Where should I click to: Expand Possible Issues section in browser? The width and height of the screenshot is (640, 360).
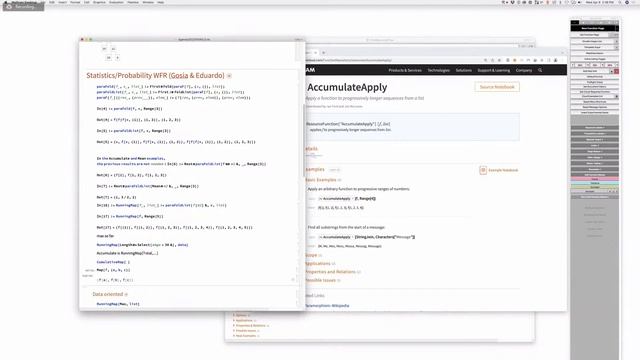[x=322, y=280]
